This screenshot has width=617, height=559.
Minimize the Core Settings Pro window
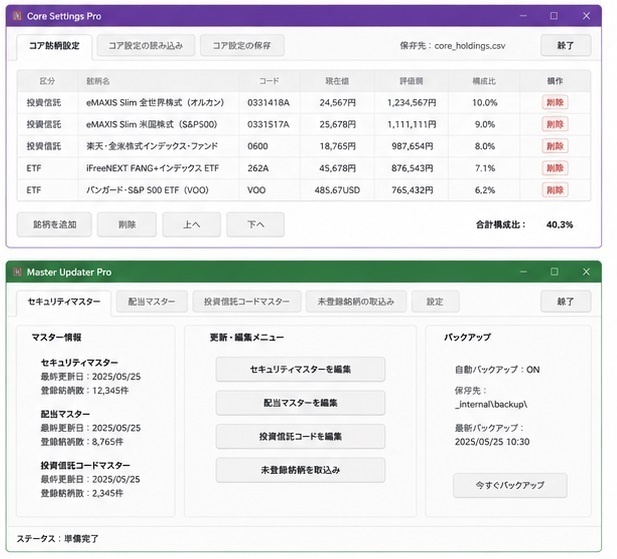(x=523, y=16)
